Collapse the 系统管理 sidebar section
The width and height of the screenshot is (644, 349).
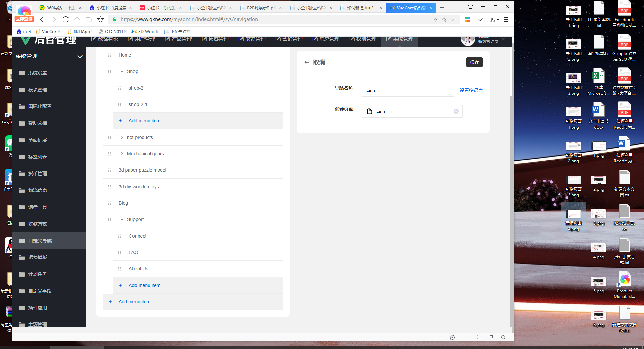(80, 56)
